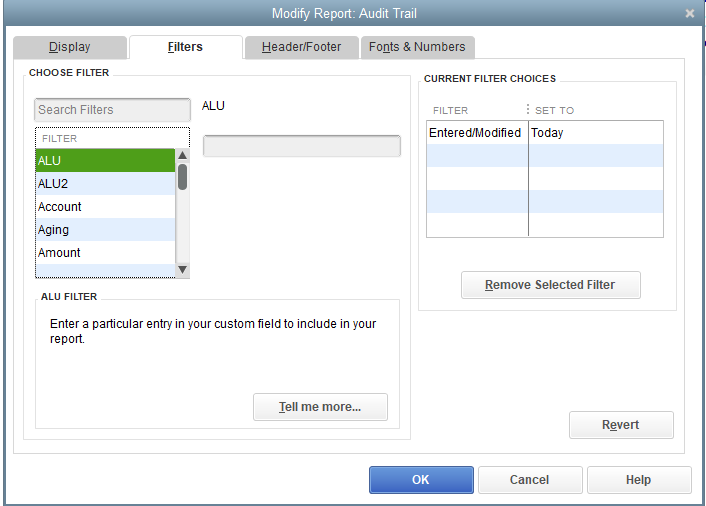
Task: Choose the Account filter
Action: 105,207
